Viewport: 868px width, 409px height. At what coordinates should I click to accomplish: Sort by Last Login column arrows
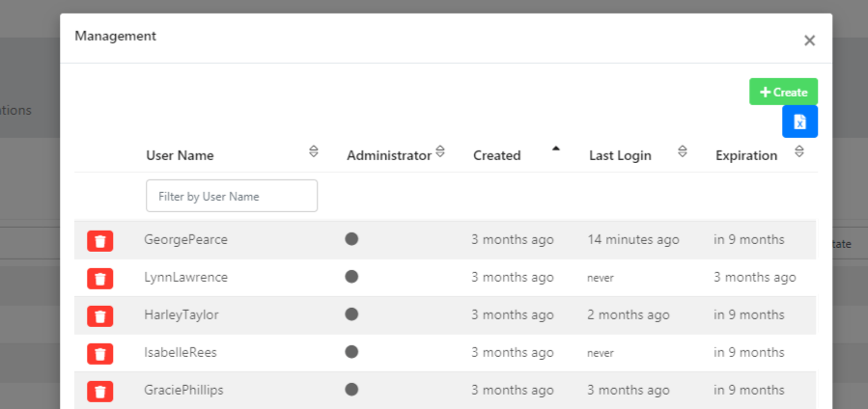683,150
